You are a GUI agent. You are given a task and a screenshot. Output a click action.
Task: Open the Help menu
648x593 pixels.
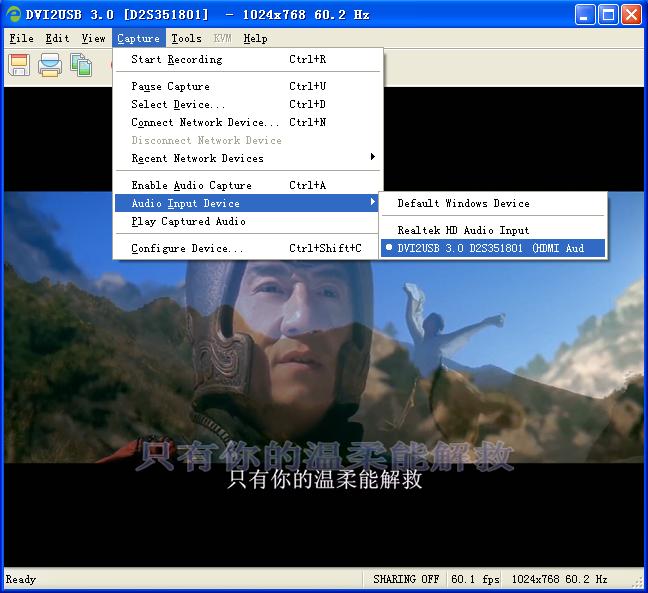[255, 38]
